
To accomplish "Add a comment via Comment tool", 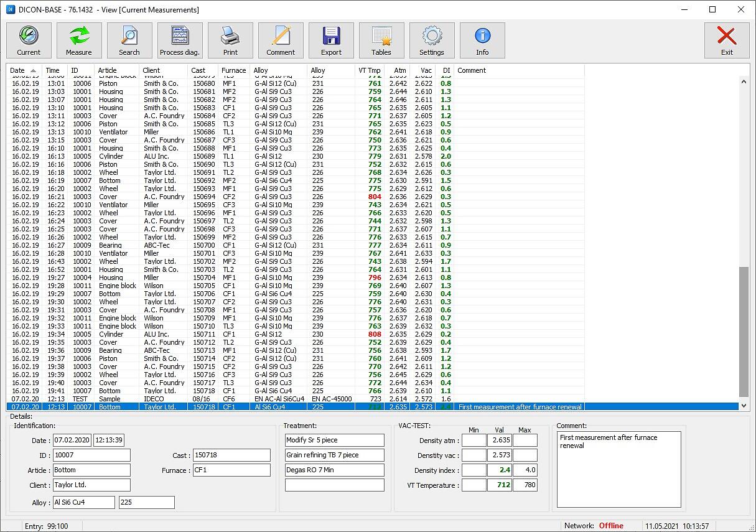I will click(x=281, y=41).
